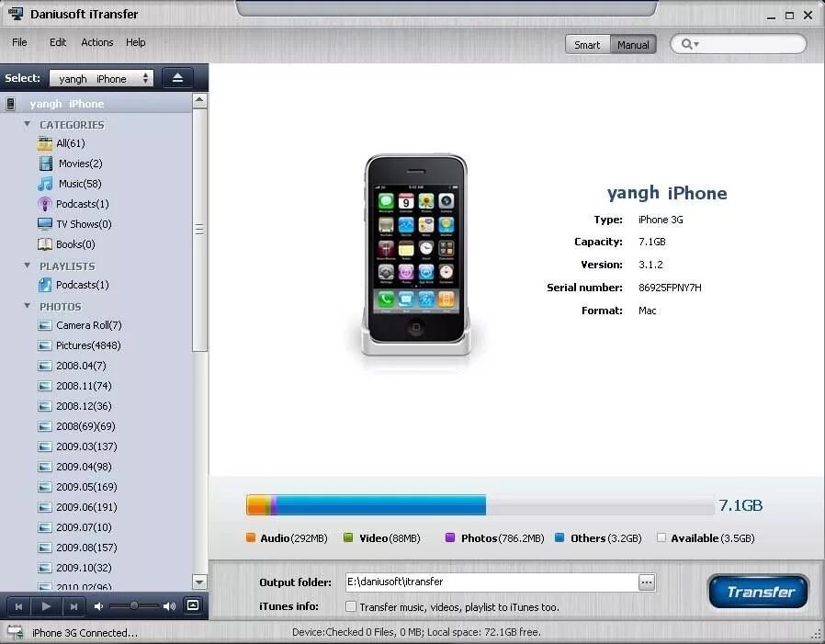Click the Transfer button
The height and width of the screenshot is (644, 825).
coord(758,592)
